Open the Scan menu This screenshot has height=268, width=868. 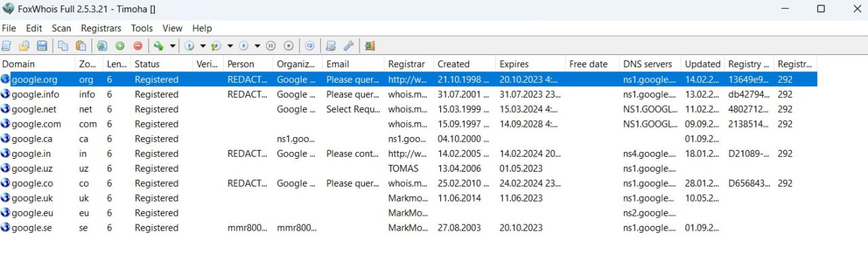tap(62, 28)
